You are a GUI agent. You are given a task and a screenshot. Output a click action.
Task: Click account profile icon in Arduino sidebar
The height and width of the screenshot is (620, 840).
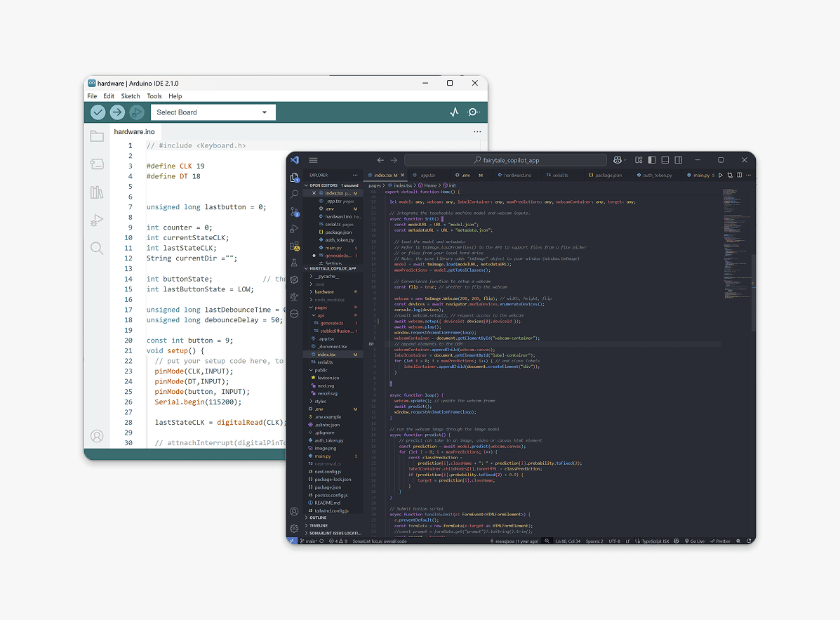click(97, 436)
